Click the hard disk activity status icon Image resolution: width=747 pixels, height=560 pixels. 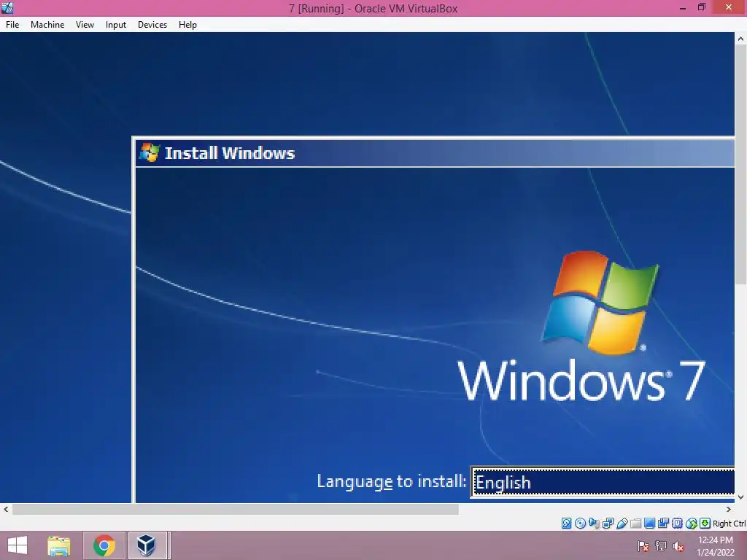pyautogui.click(x=566, y=524)
